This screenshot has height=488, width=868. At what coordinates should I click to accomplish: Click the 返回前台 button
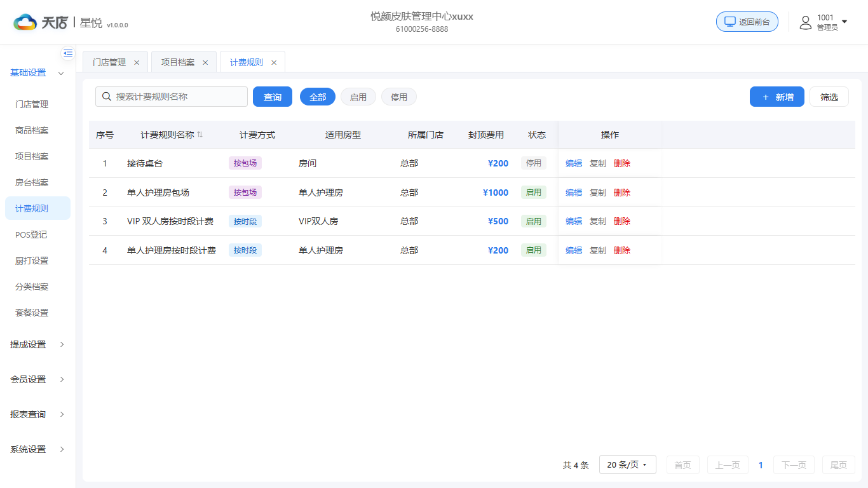(747, 22)
